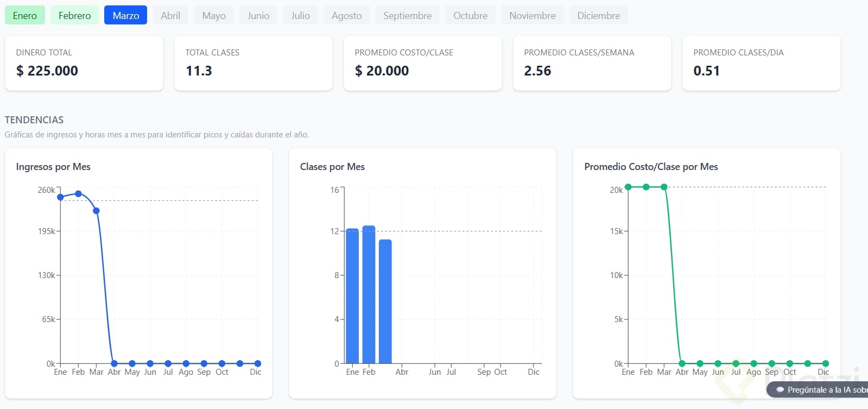
Task: Click the Dinero Total summary card
Action: pyautogui.click(x=84, y=63)
